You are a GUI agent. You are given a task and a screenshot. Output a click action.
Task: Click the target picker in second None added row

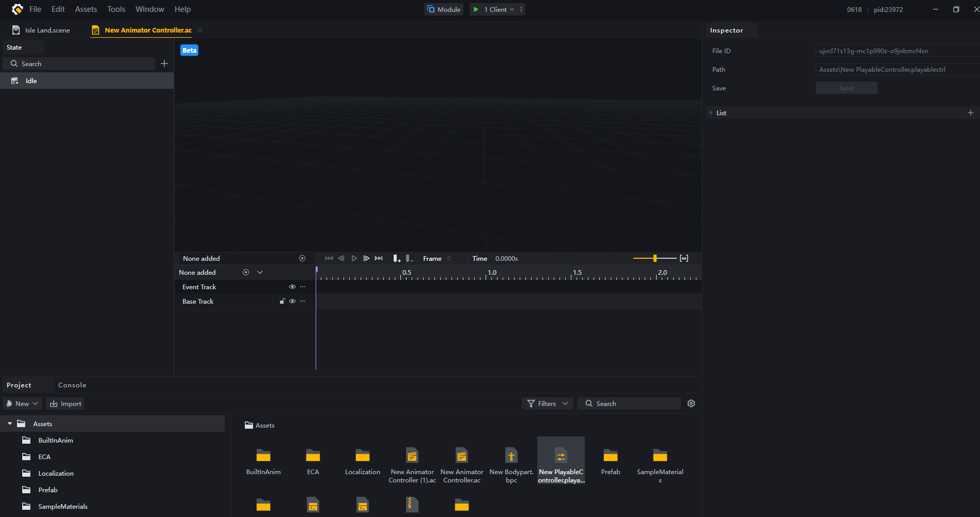click(246, 272)
